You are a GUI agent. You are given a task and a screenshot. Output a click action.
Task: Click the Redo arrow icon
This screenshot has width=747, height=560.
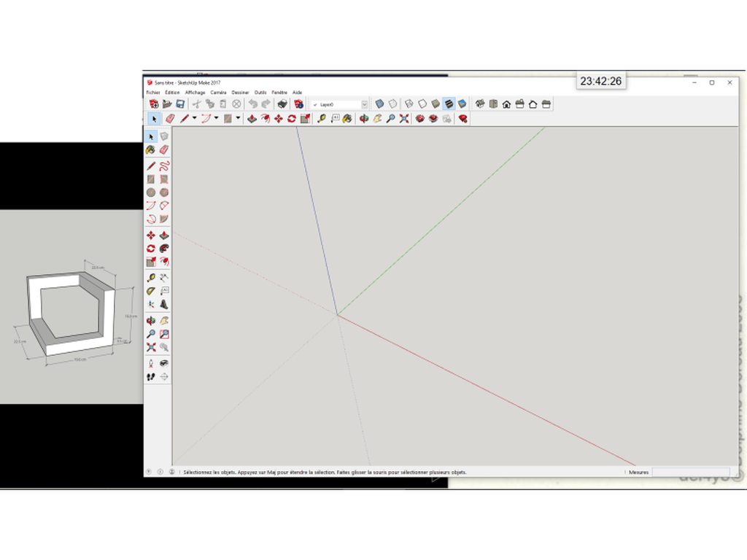(266, 104)
